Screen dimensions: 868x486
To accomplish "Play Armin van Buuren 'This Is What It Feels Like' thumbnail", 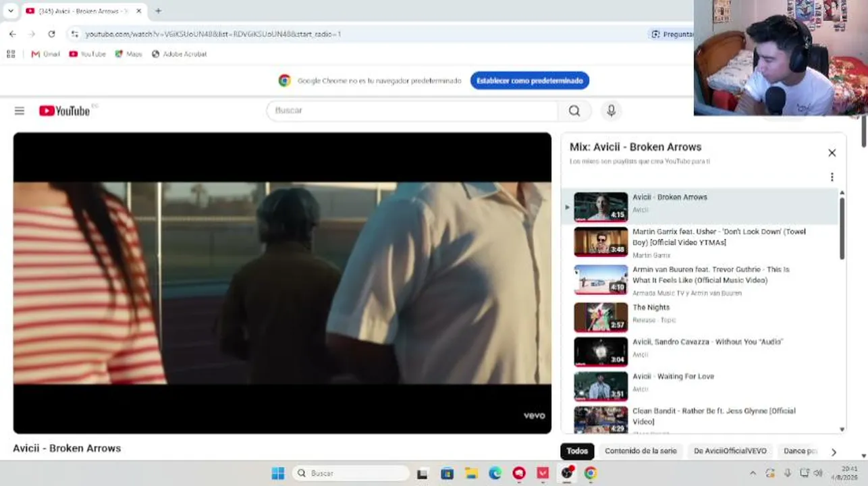I will (x=601, y=279).
